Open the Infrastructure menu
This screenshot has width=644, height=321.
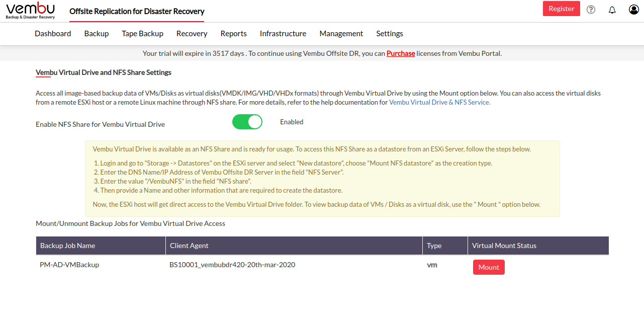283,34
